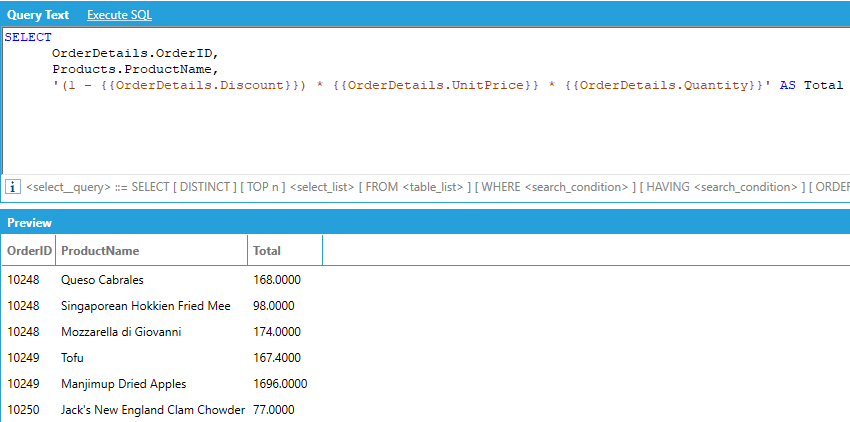Select the 10250 OrderID cell
850x422 pixels.
pyautogui.click(x=23, y=410)
